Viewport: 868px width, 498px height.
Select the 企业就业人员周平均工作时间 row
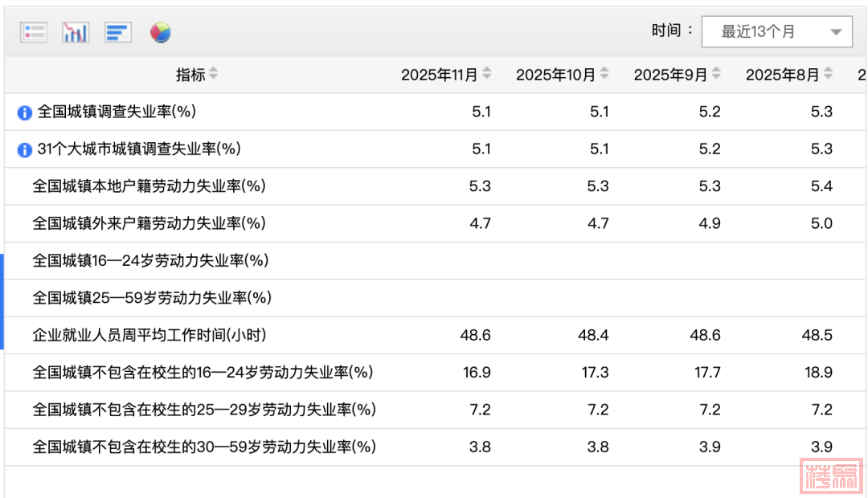pos(149,335)
